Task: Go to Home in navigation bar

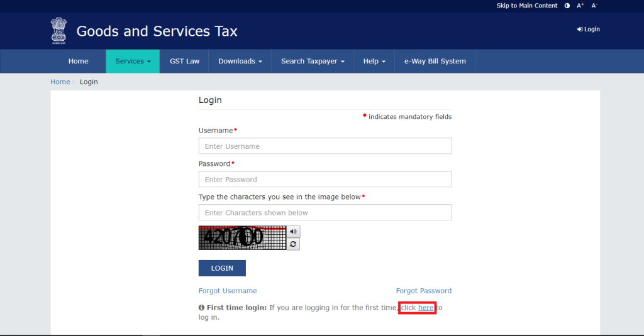Action: coord(79,61)
